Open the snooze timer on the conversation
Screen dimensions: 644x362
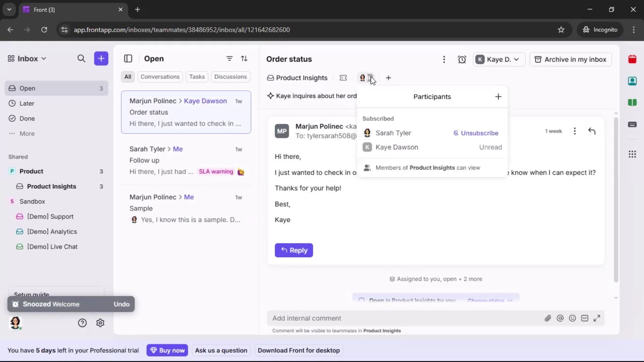point(462,59)
